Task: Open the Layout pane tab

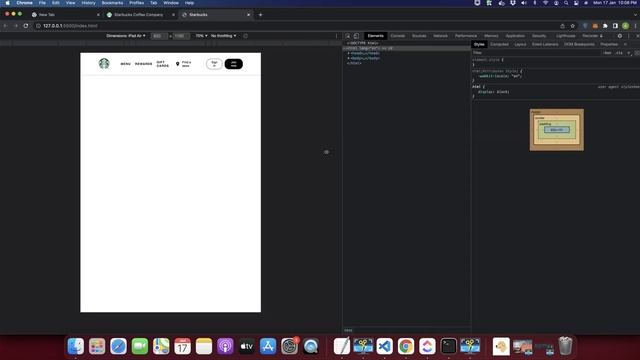Action: click(520, 44)
